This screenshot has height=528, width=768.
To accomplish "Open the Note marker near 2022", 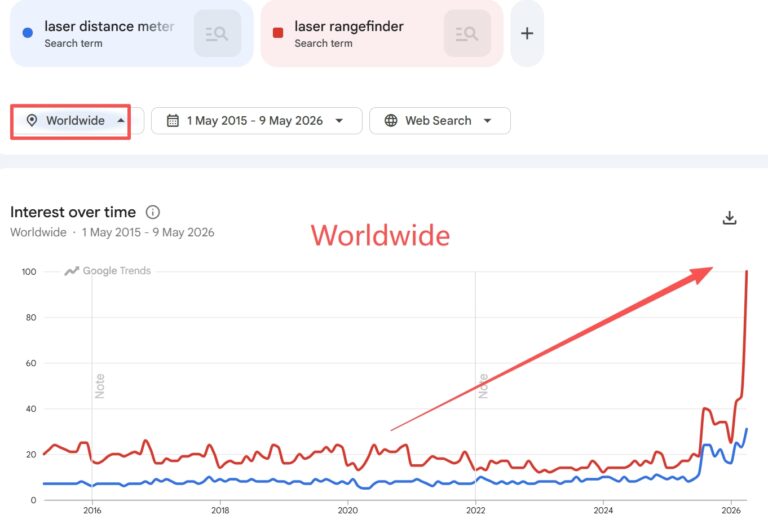I will click(x=483, y=386).
